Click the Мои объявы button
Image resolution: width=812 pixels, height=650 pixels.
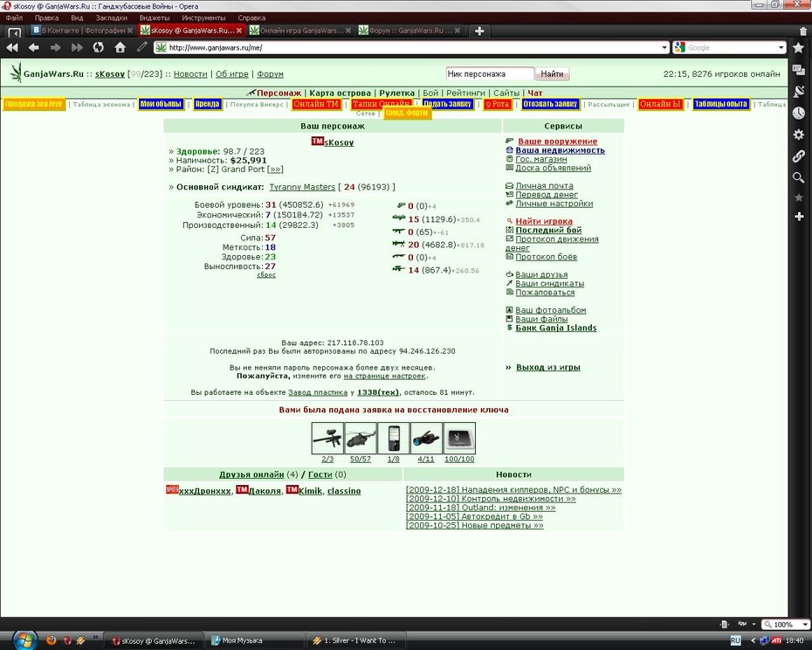pos(161,104)
